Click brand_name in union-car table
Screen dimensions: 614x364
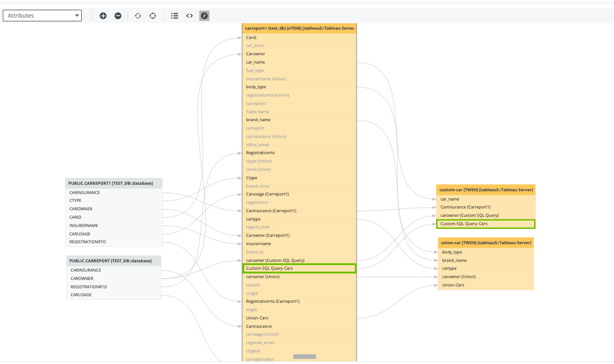point(486,260)
